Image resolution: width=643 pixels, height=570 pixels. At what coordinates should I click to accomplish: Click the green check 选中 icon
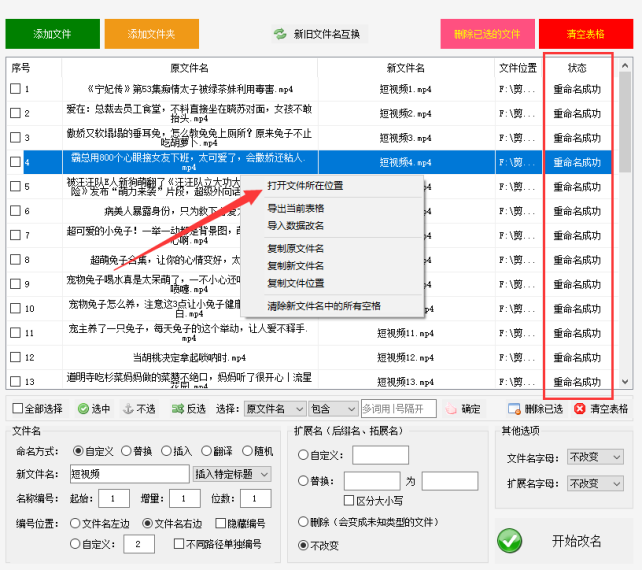pos(83,409)
